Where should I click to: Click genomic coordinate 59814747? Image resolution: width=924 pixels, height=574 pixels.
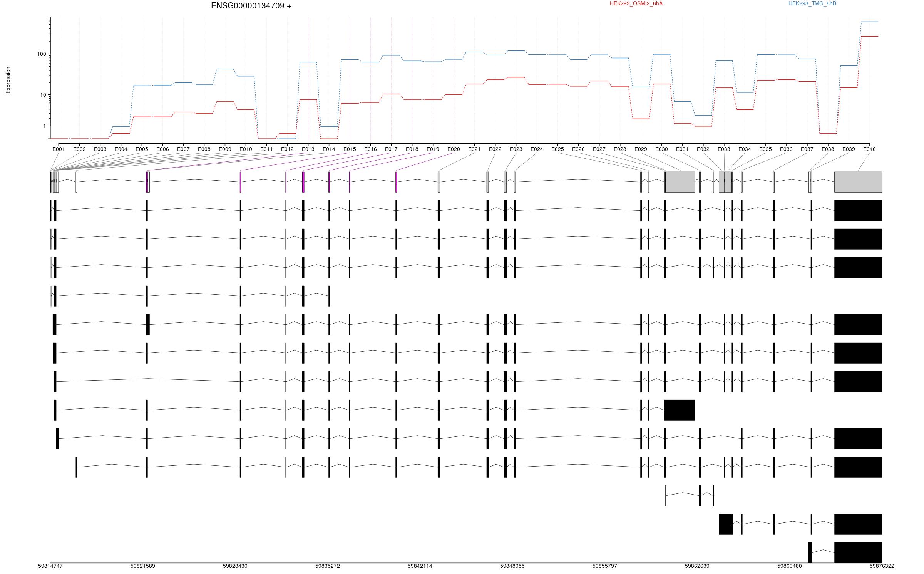[x=50, y=566]
